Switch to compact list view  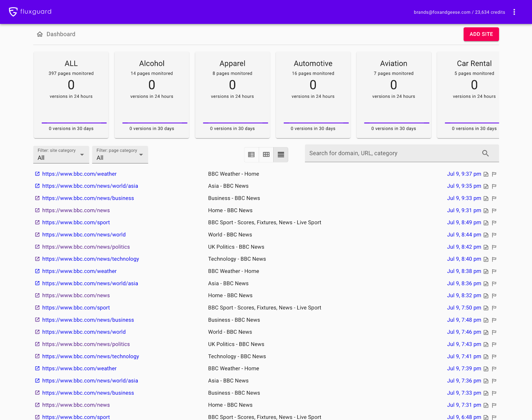pyautogui.click(x=281, y=155)
